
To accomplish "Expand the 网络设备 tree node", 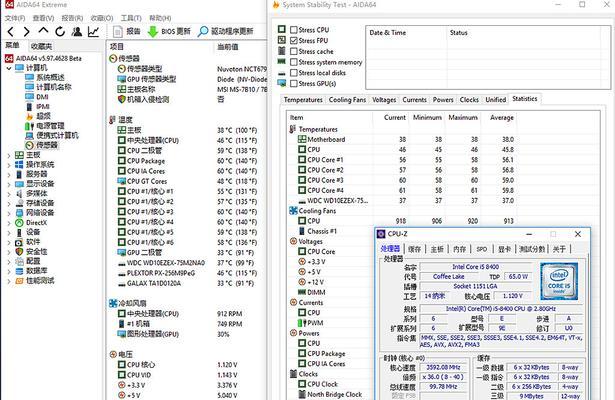I will [9, 213].
